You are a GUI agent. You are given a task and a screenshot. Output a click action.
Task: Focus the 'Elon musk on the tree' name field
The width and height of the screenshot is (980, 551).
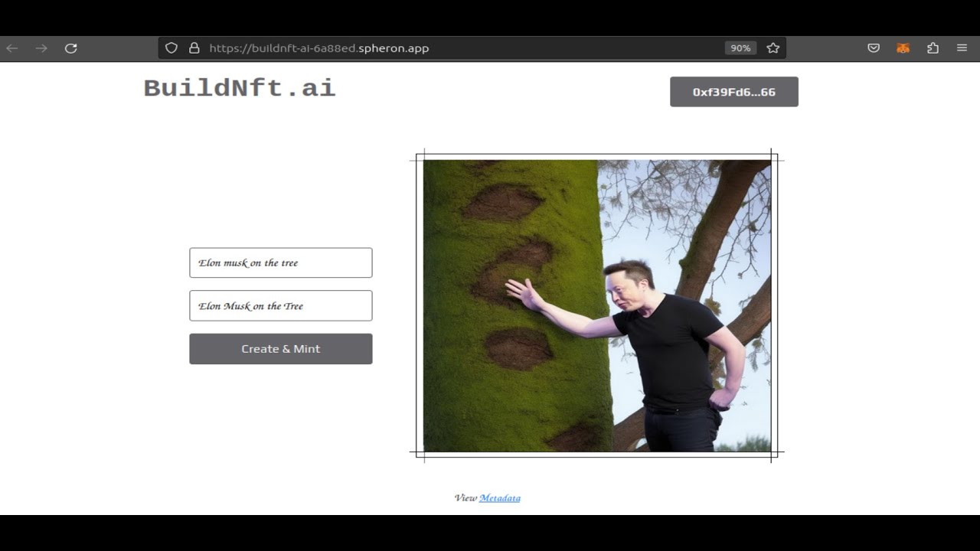281,262
